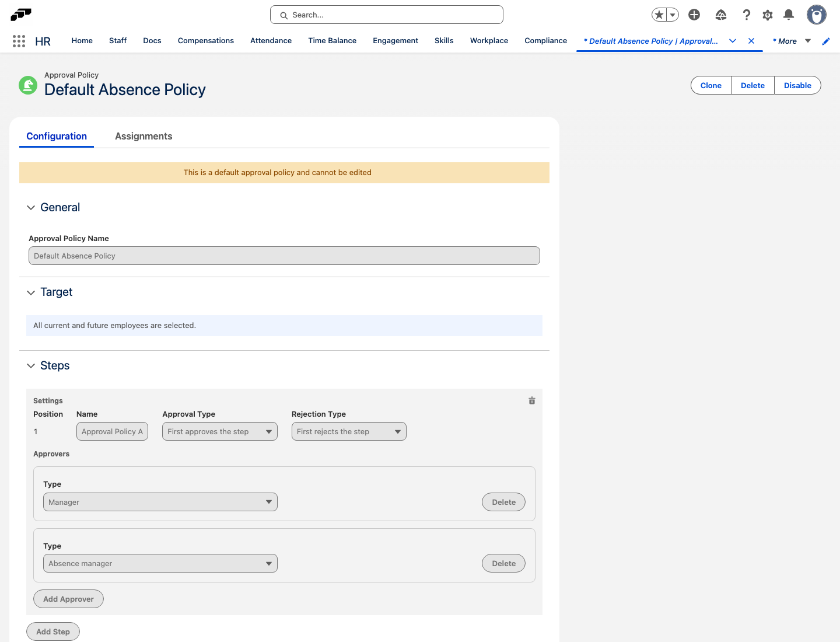Open the Trailhead guidance icon
The width and height of the screenshot is (840, 642).
(x=721, y=15)
